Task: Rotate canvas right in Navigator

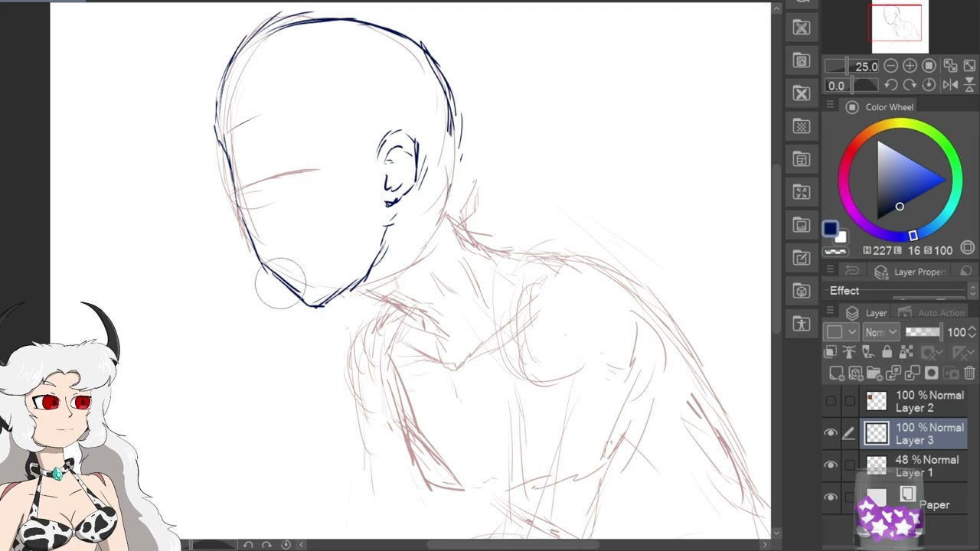Action: coord(910,85)
